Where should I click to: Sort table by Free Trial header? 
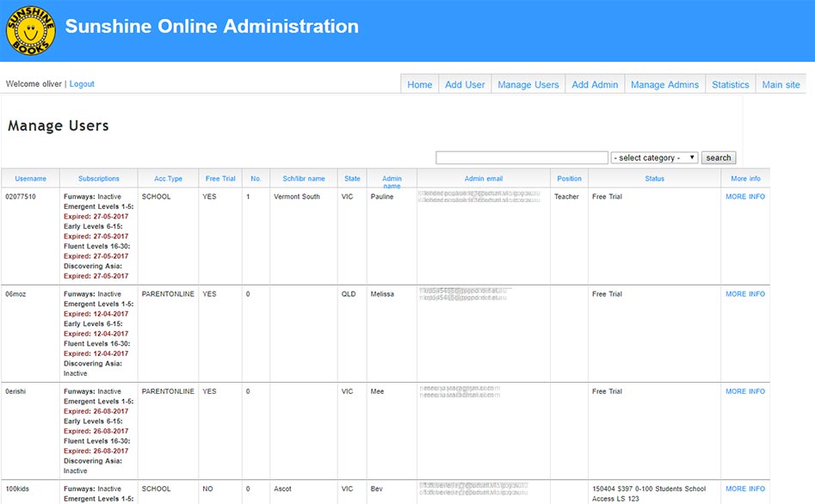click(220, 178)
